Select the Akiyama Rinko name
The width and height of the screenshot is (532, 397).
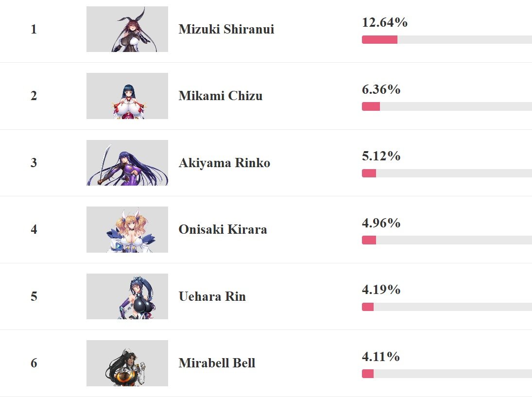click(x=224, y=163)
